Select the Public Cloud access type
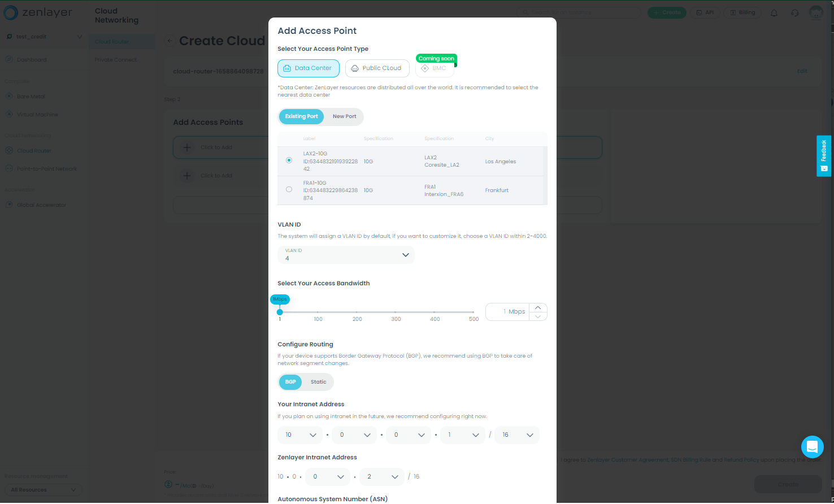Screen dimensions: 834x504 377,68
